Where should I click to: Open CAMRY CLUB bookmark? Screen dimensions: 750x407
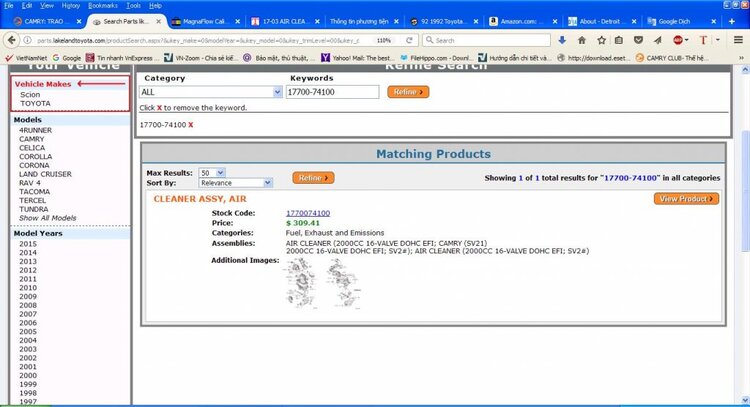coord(673,58)
